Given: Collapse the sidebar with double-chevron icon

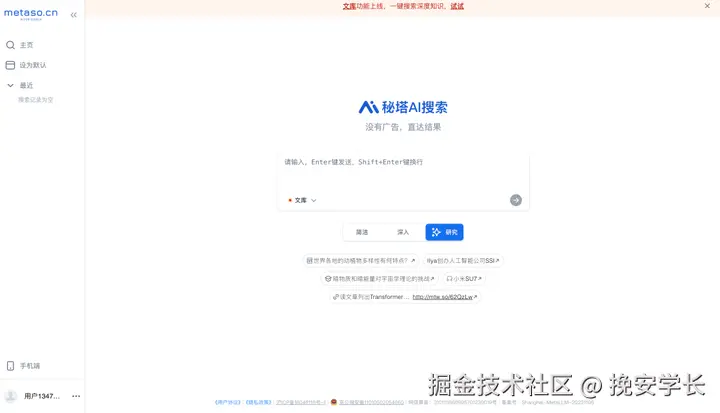Looking at the screenshot, I should click(x=73, y=15).
